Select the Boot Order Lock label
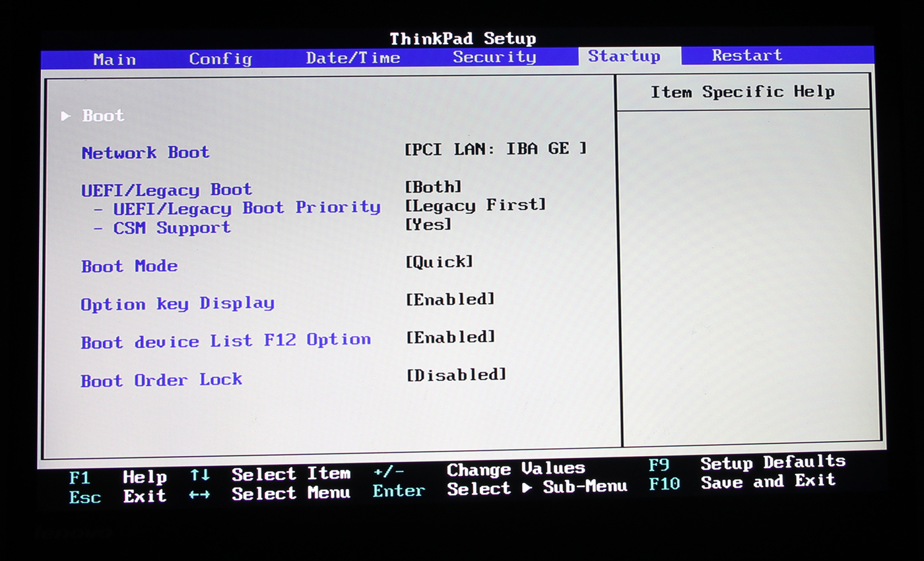924x561 pixels. click(x=162, y=380)
